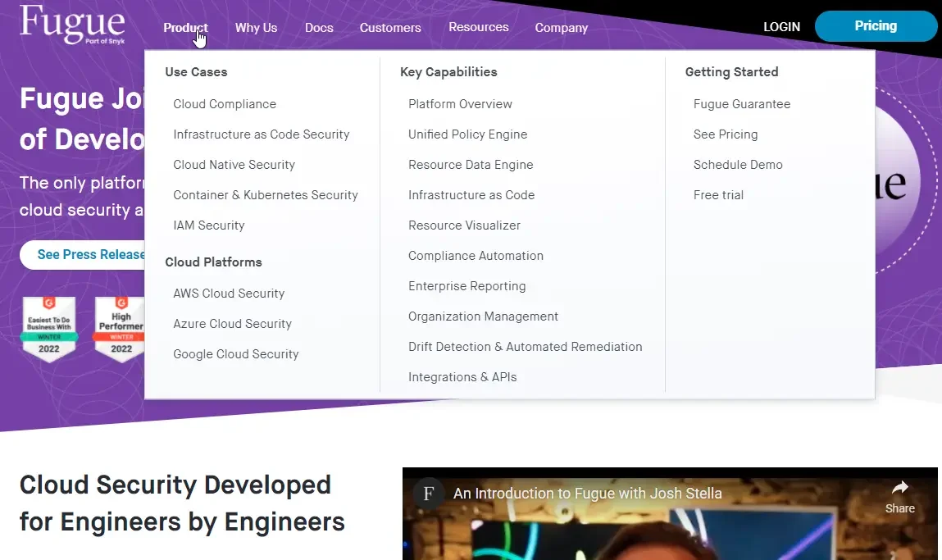The image size is (942, 560).
Task: Go to the Docs menu item
Action: (319, 28)
